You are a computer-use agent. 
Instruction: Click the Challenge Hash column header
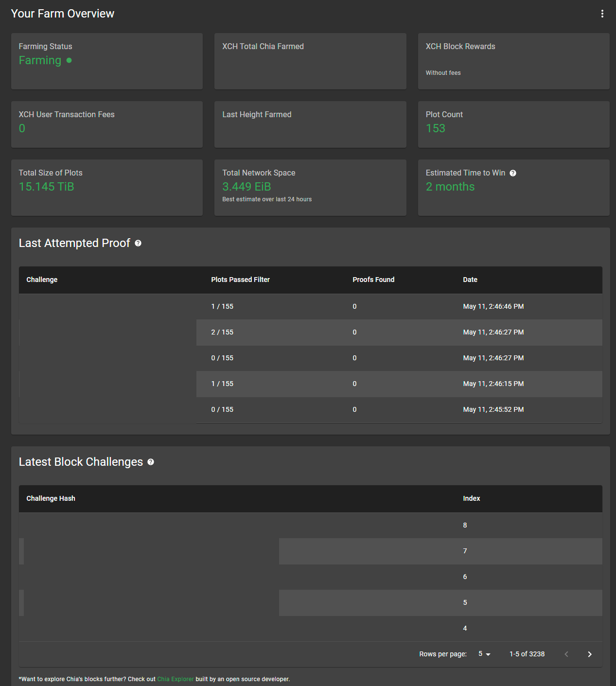[x=51, y=498]
